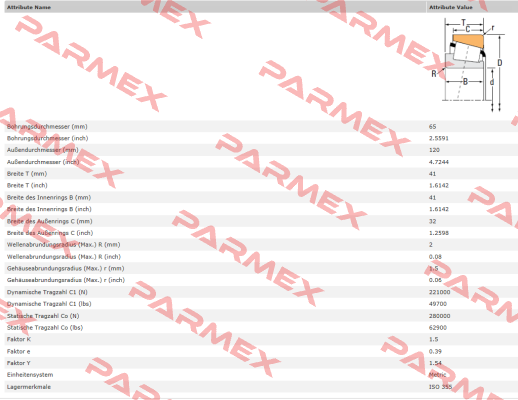Click the Lagermerkmale attribute row label
518x400 pixels.
[x=29, y=387]
